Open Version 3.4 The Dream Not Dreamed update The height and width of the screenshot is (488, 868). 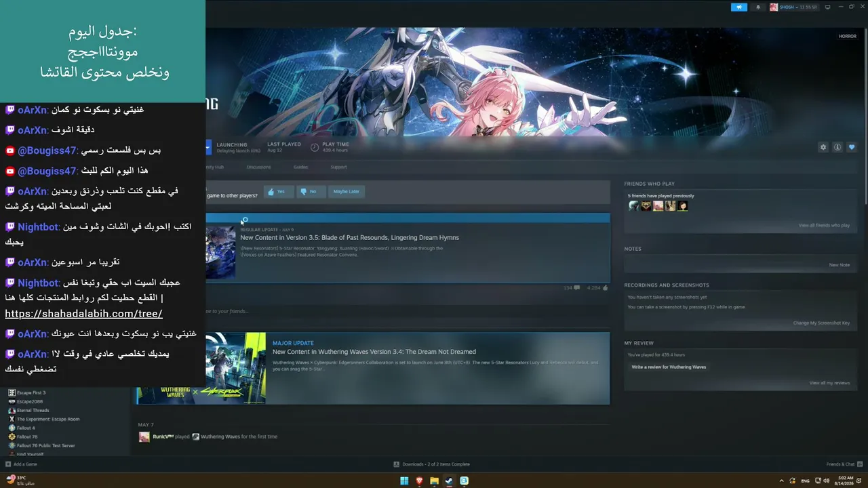pos(374,352)
